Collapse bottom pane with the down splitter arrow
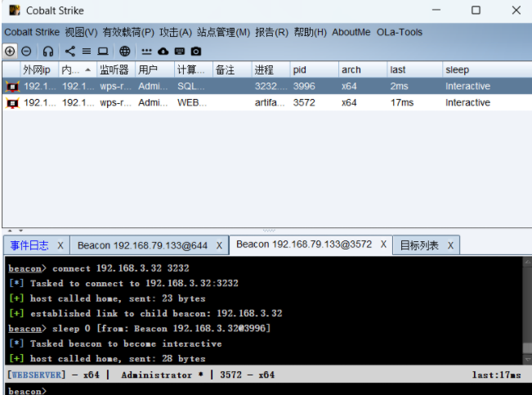The width and height of the screenshot is (532, 395). pos(20,231)
